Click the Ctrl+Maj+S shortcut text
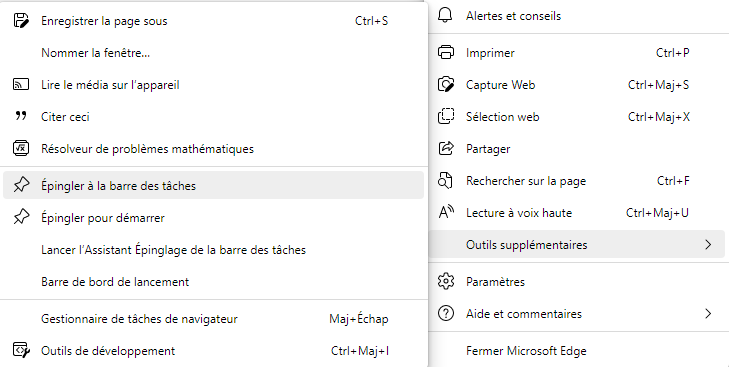Viewport: 729px width, 367px height. pyautogui.click(x=658, y=85)
